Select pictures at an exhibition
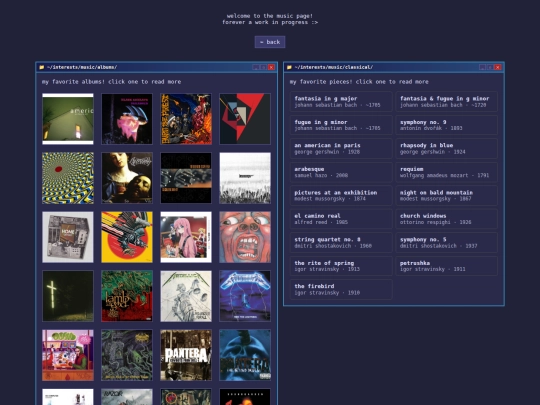 [341, 196]
